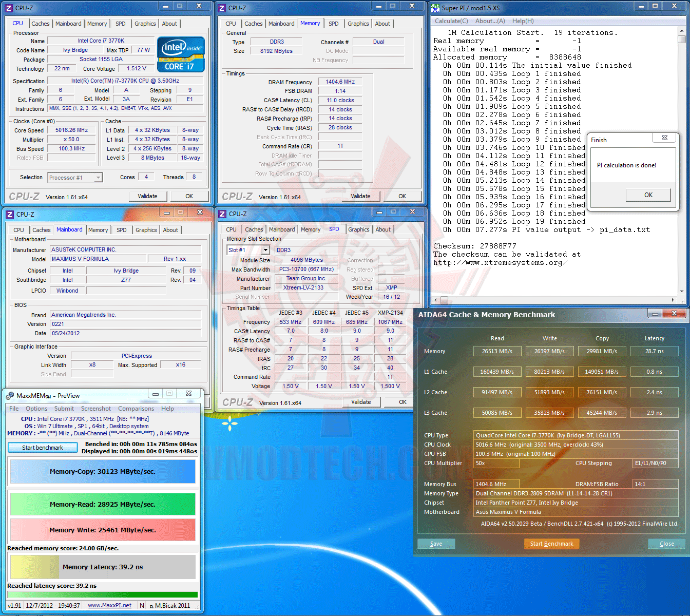Screen dimensions: 690x616
Task: Open Graphics tab in the CPU-Z SPD-tab window
Action: 359,229
